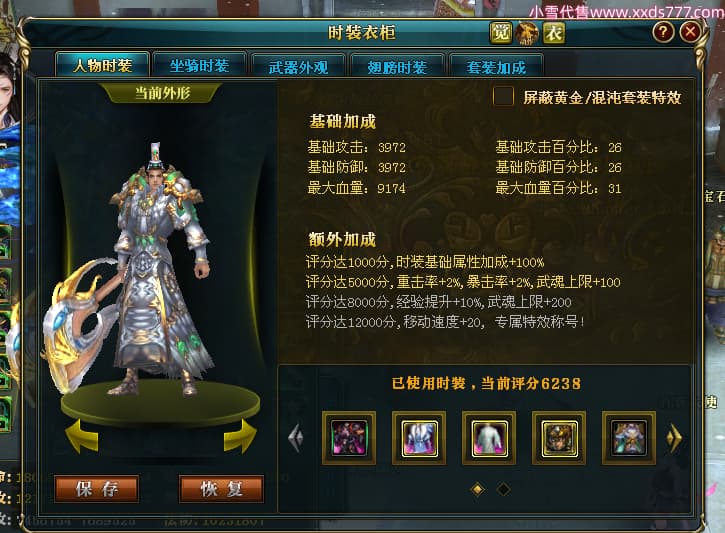Rotate character right with yellow arrow
725x533 pixels.
coord(240,436)
